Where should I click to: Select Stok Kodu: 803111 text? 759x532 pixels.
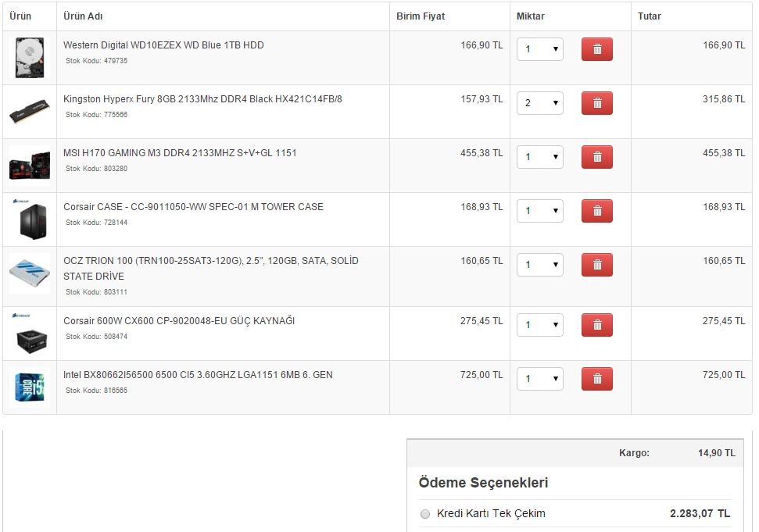pos(97,292)
